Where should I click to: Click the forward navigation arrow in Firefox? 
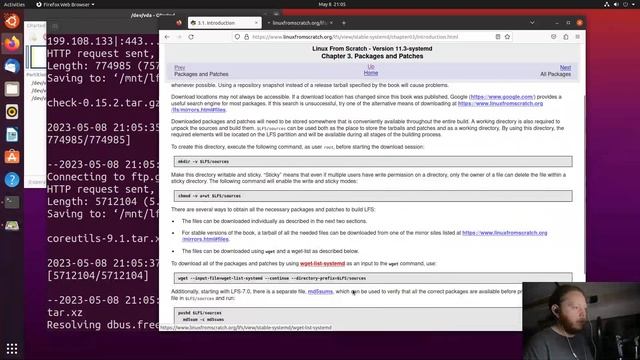point(179,37)
